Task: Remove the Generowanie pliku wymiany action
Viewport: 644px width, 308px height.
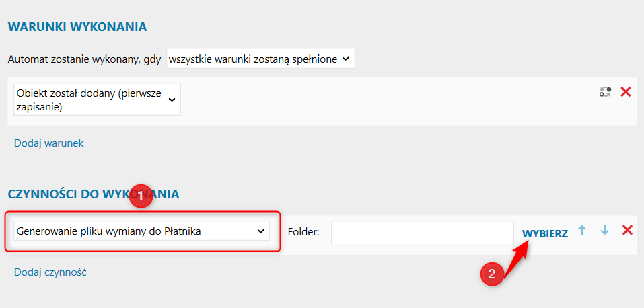Action: point(627,231)
